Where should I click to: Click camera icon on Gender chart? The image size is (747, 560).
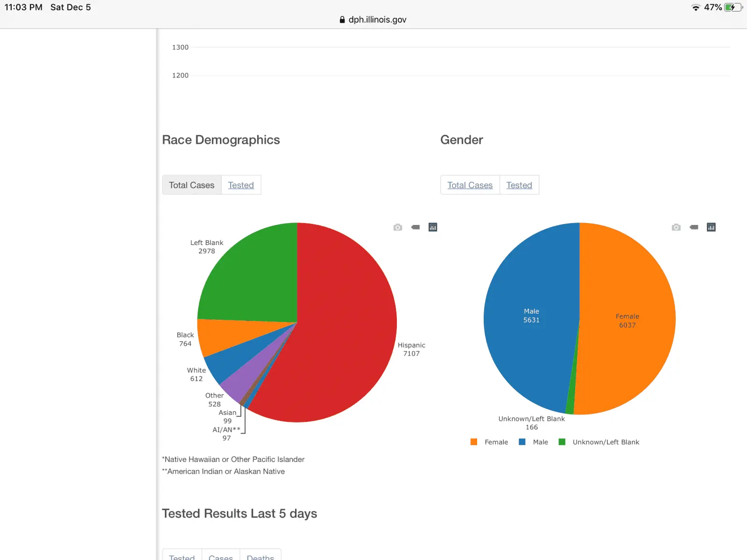tap(676, 227)
